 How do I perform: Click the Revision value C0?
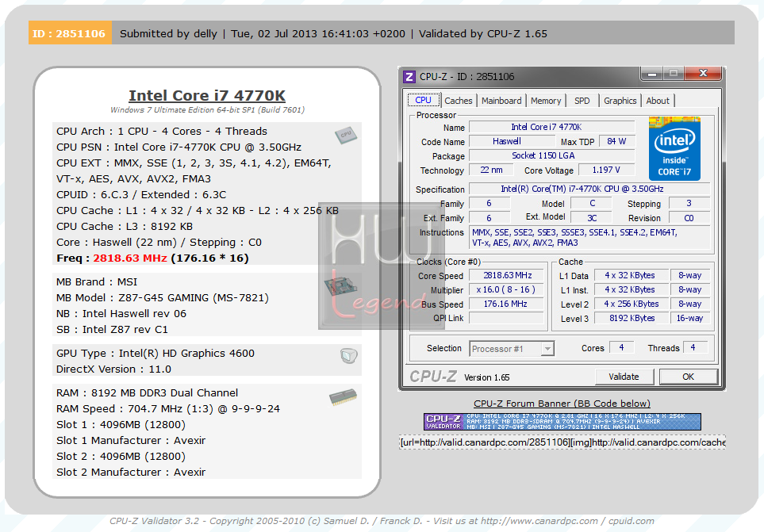click(x=689, y=218)
